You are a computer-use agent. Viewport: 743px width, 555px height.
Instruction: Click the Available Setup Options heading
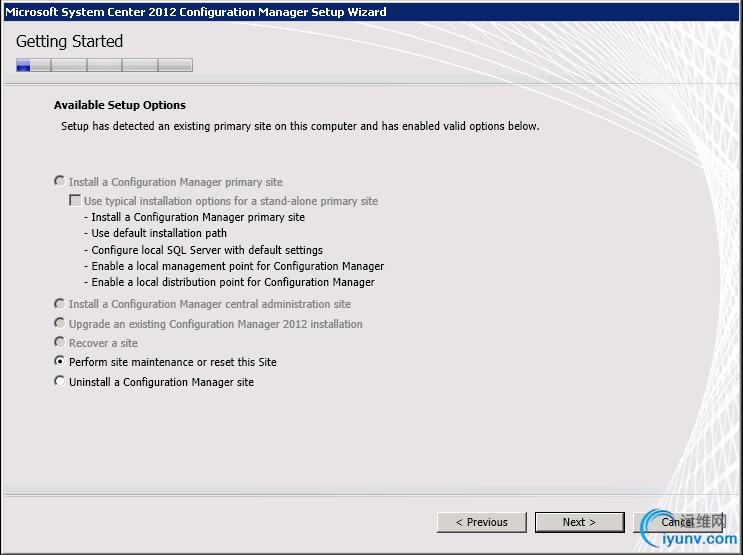point(120,105)
